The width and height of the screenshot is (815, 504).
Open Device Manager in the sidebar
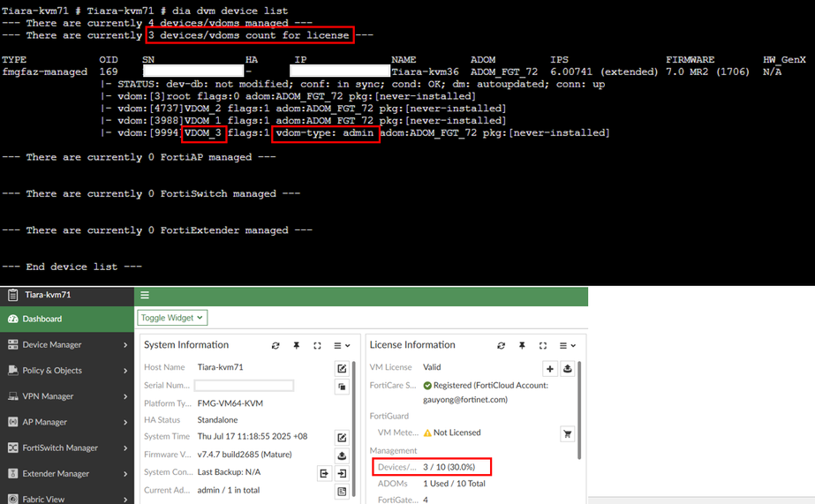tap(67, 344)
